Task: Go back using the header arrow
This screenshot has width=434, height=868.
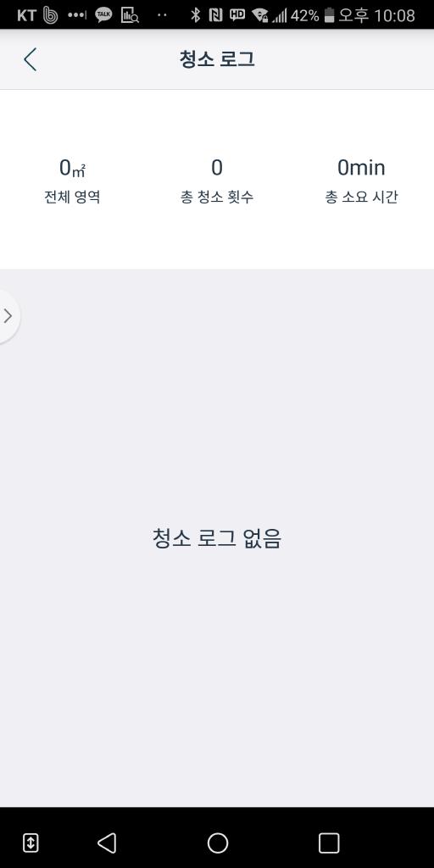Action: click(30, 59)
